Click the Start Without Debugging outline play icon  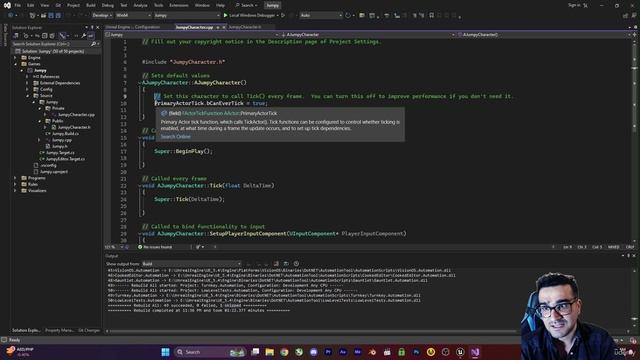283,15
